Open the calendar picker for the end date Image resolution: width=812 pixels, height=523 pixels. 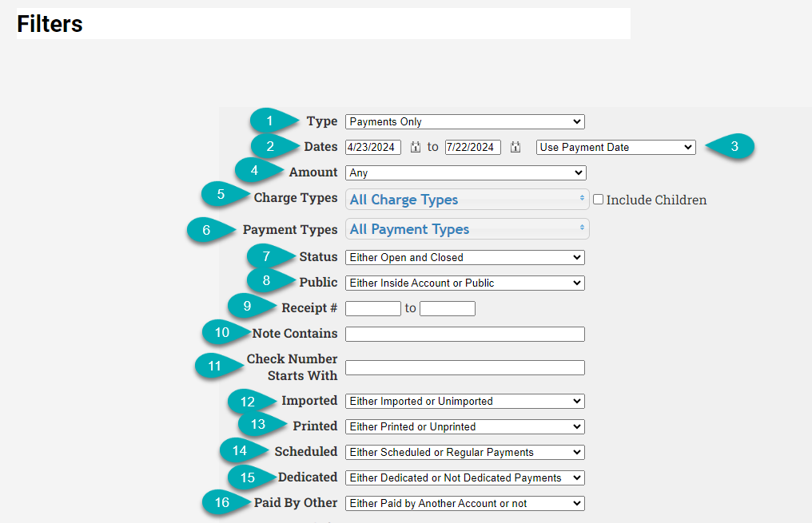point(515,147)
